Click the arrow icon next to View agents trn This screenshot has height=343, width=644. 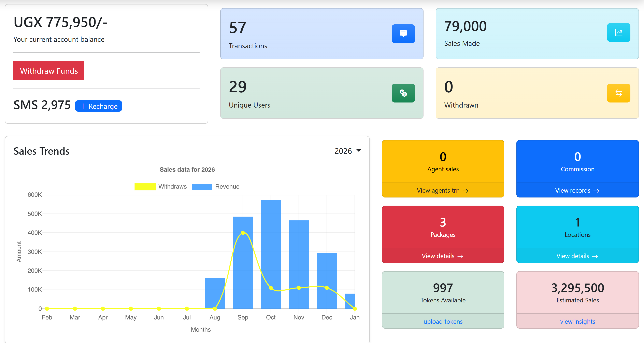[466, 191]
